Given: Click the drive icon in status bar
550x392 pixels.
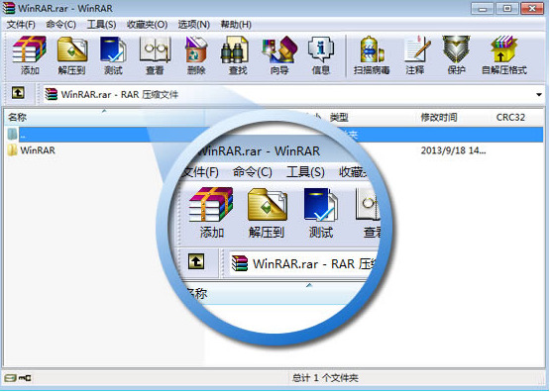Looking at the screenshot, I should coord(10,378).
